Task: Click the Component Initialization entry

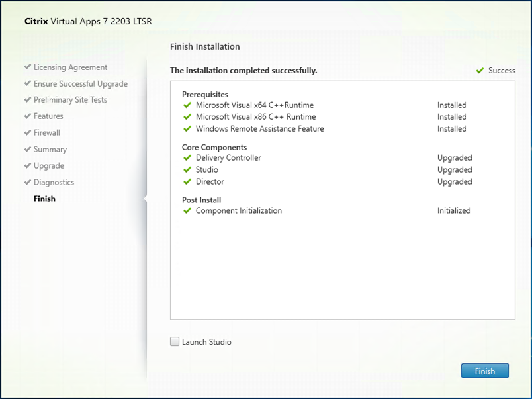Action: tap(238, 210)
